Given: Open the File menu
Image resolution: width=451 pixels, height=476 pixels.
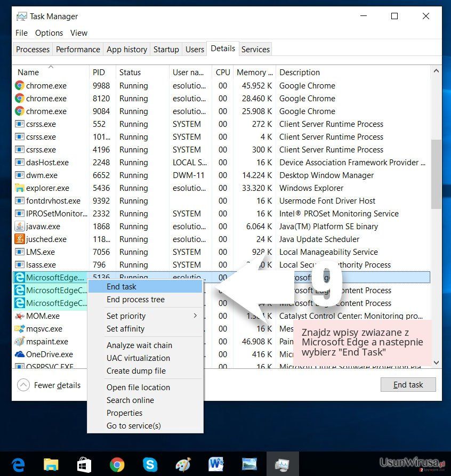Looking at the screenshot, I should [x=21, y=33].
